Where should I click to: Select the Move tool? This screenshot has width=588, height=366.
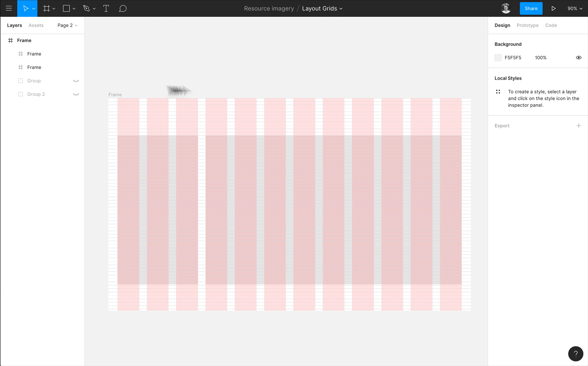pos(26,8)
